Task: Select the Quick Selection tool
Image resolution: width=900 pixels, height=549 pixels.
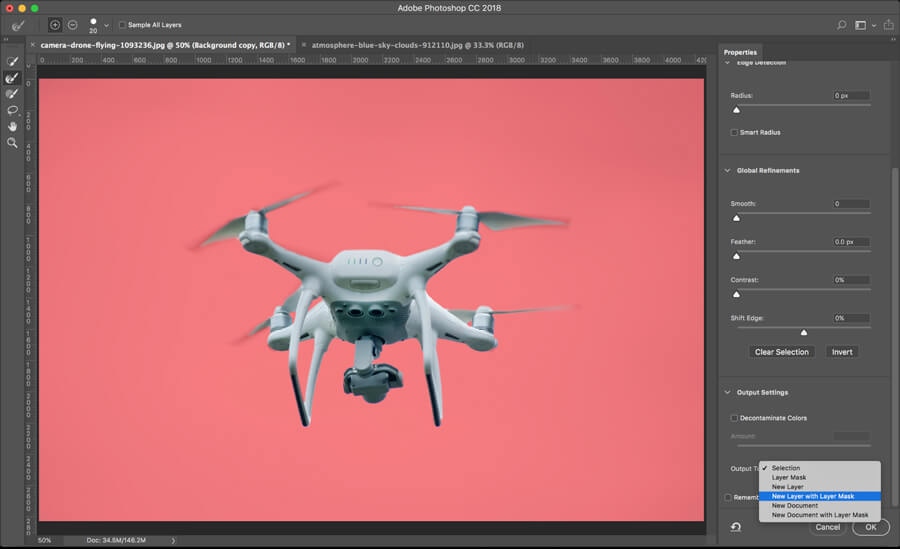Action: [13, 62]
